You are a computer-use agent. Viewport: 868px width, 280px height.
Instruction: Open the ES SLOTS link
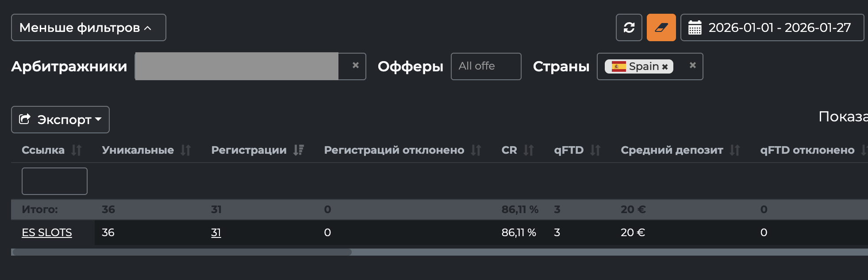(x=47, y=233)
